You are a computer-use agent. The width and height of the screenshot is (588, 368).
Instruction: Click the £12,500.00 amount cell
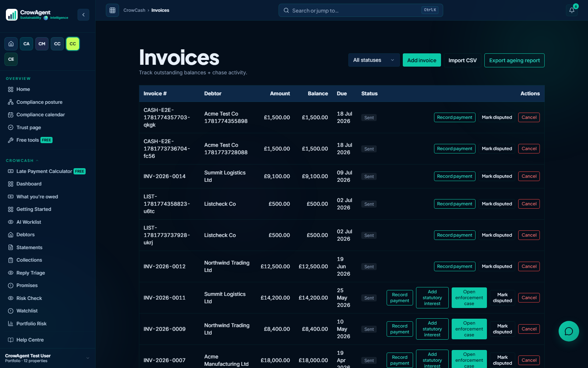pyautogui.click(x=275, y=266)
